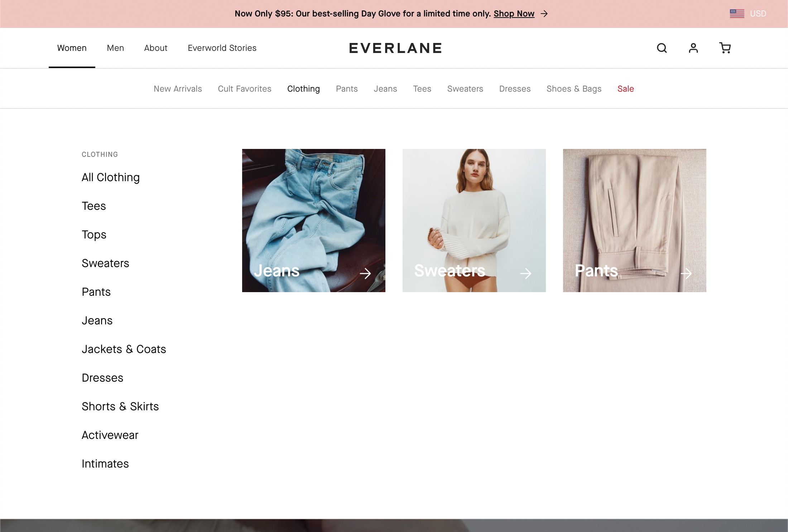Open the Sale section

tap(625, 88)
